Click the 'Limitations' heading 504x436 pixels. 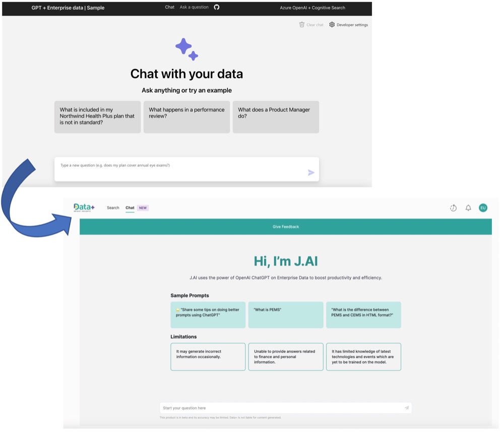tap(183, 336)
